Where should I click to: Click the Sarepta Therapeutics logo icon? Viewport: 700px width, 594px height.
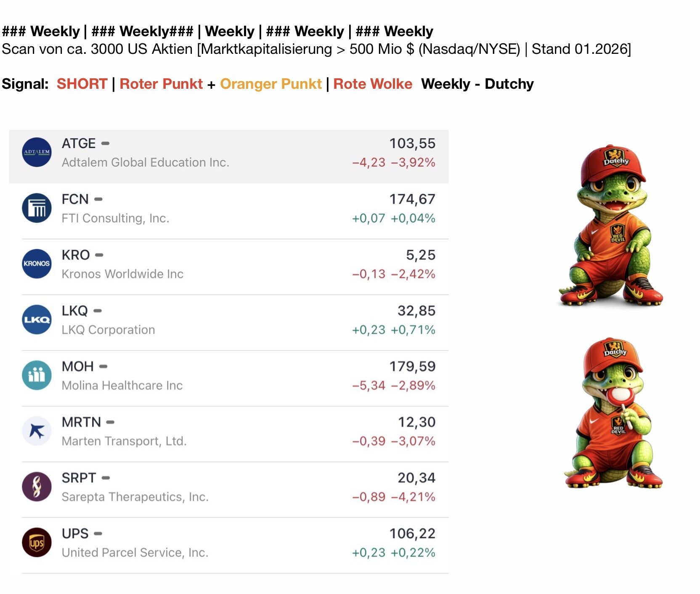[37, 487]
